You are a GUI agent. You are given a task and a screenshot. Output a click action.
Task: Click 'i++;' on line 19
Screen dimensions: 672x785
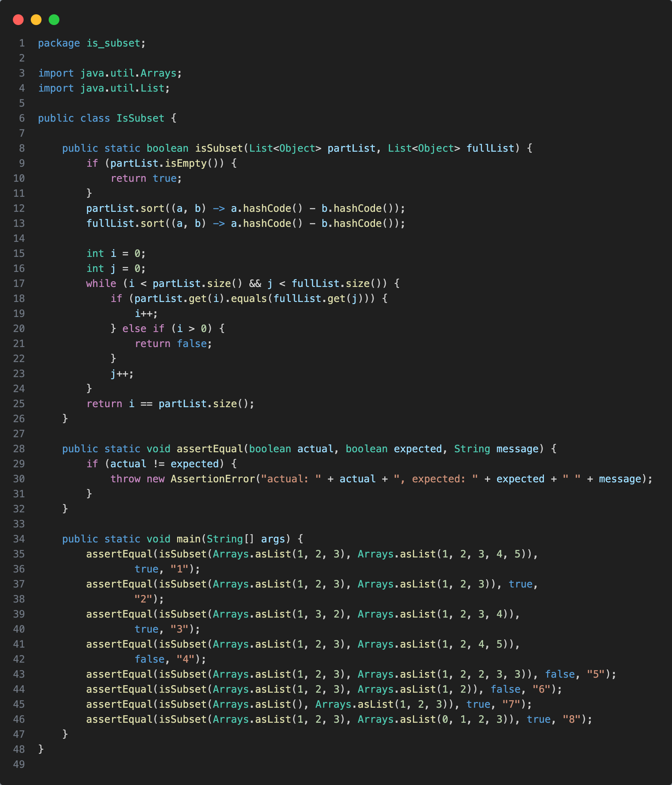click(x=146, y=314)
